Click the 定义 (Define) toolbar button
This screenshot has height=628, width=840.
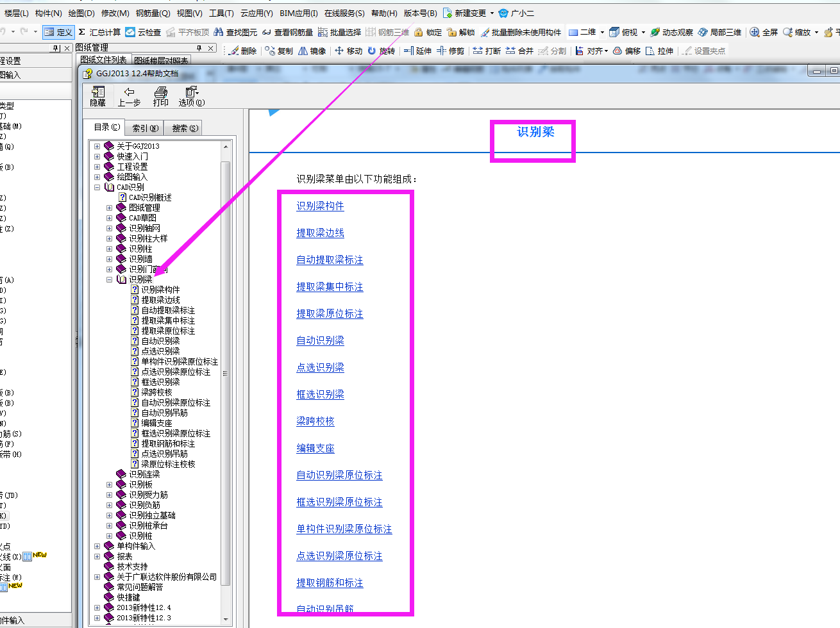59,32
